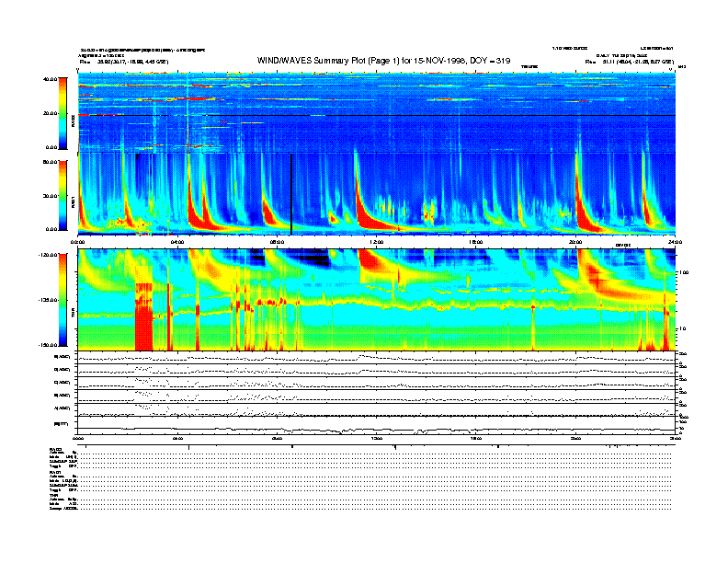
Task: Click the RAD1 color scale bar
Action: pyautogui.click(x=63, y=195)
